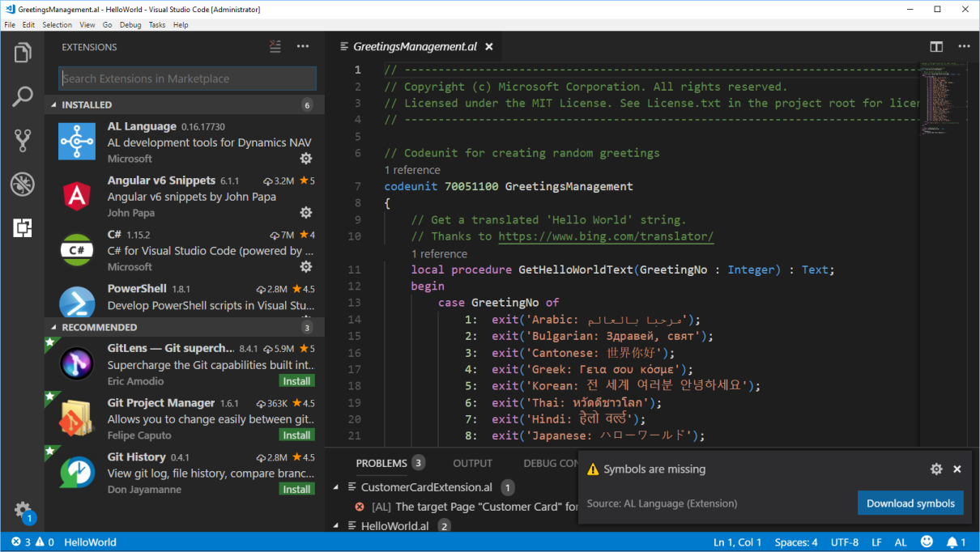Change end of line sequence LF

click(876, 542)
